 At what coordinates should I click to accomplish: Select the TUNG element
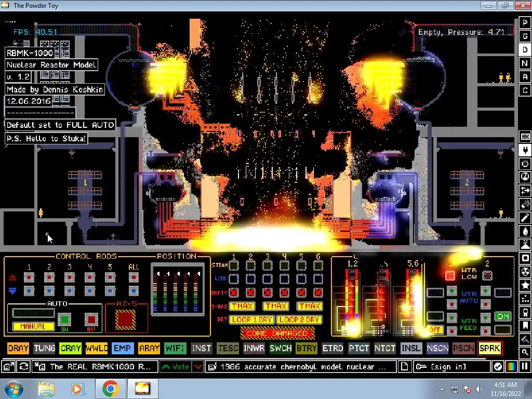tap(45, 348)
